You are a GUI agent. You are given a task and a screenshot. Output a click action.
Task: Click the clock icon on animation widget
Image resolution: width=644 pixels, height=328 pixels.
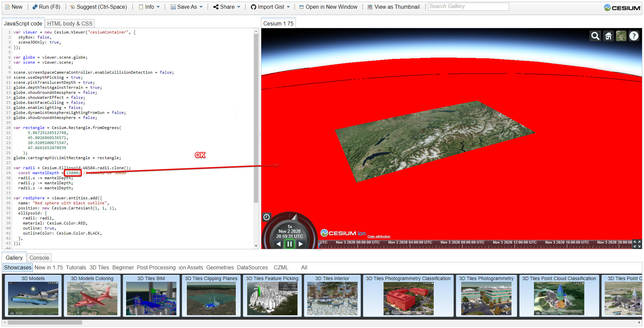[267, 217]
